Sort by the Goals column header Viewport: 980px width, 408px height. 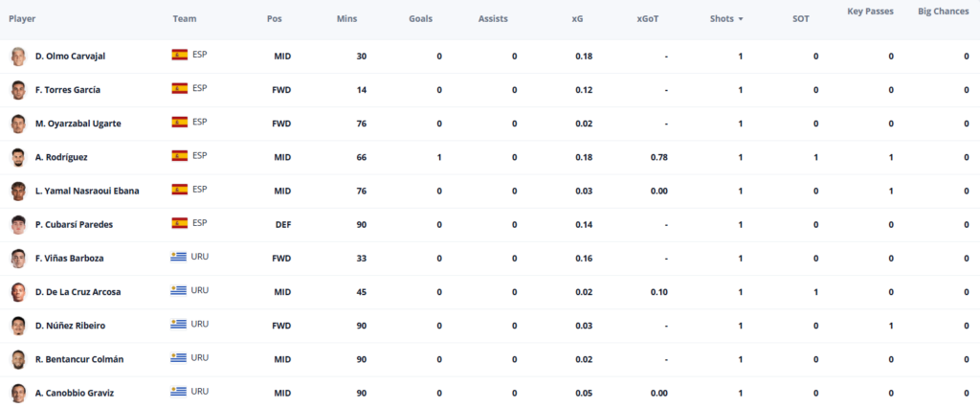(x=421, y=19)
